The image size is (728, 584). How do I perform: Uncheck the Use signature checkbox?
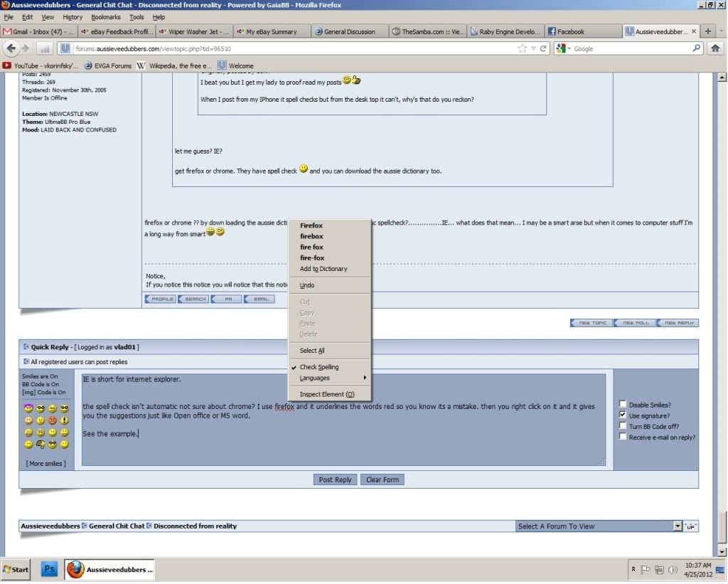(x=623, y=415)
